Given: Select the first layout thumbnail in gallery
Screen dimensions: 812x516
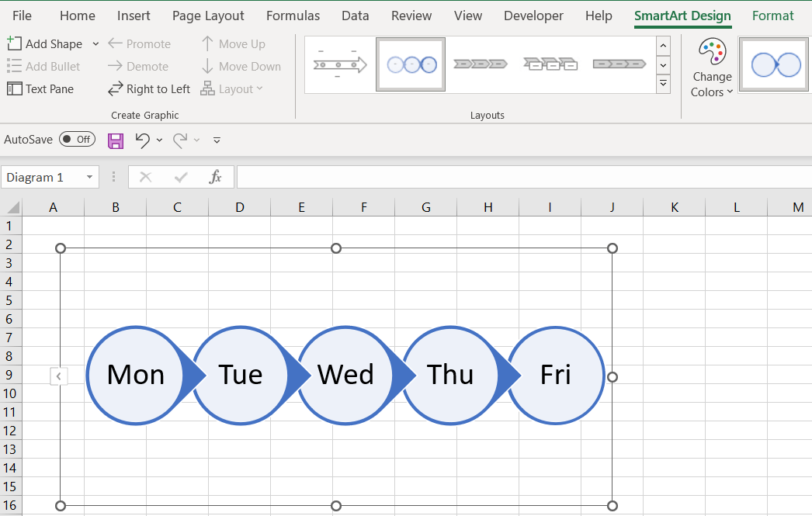Looking at the screenshot, I should click(339, 64).
